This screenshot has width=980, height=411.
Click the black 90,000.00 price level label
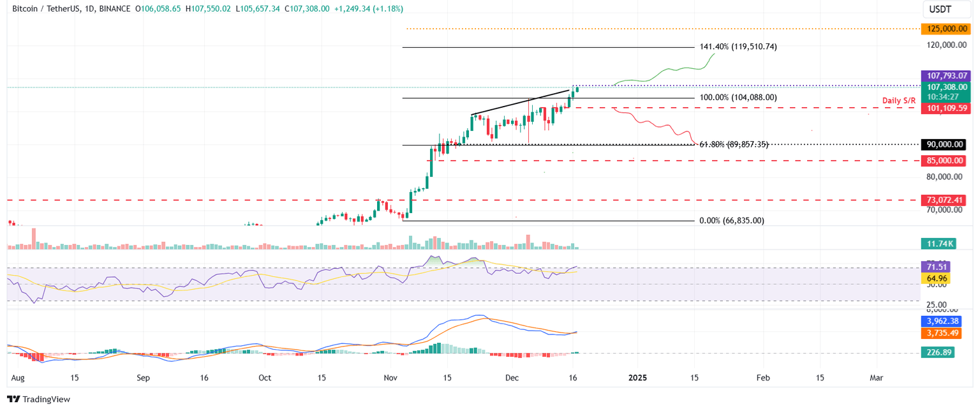(946, 144)
